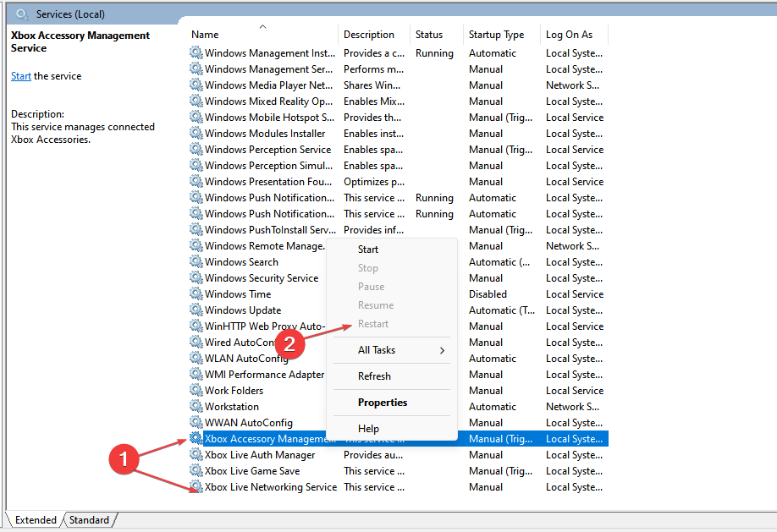The image size is (777, 532).
Task: Click the gear icon for Windows Search
Action: (x=196, y=261)
